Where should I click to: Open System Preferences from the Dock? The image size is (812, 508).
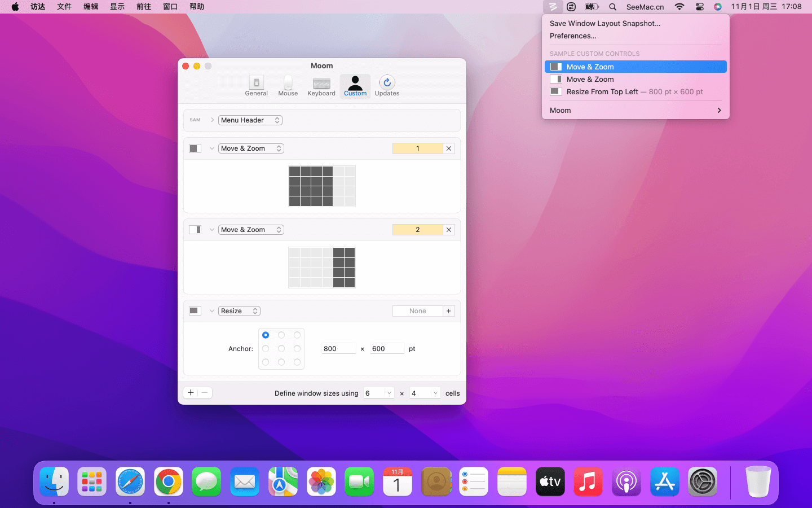tap(703, 481)
